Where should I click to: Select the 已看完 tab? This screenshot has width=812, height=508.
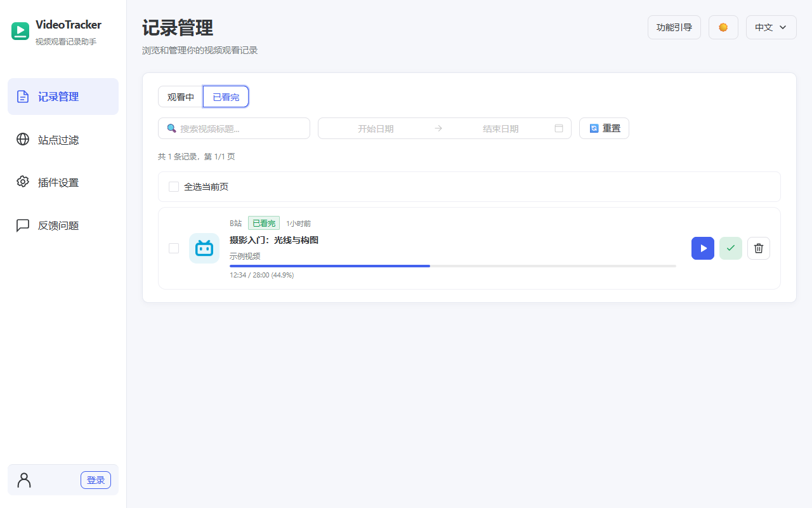point(226,97)
